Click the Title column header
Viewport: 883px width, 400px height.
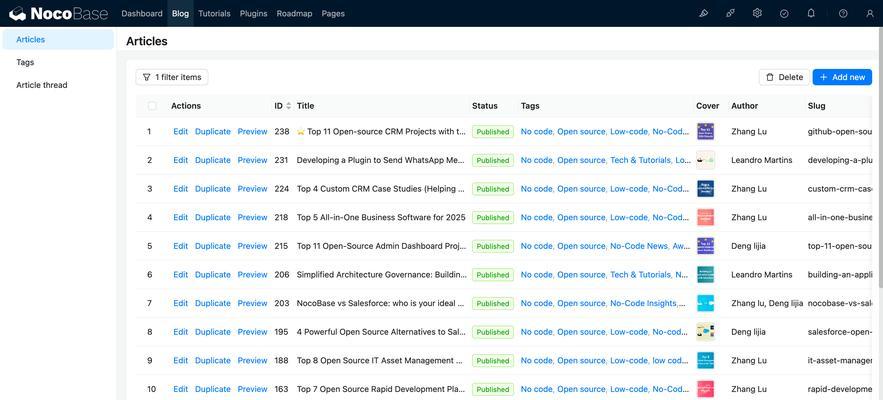tap(305, 106)
